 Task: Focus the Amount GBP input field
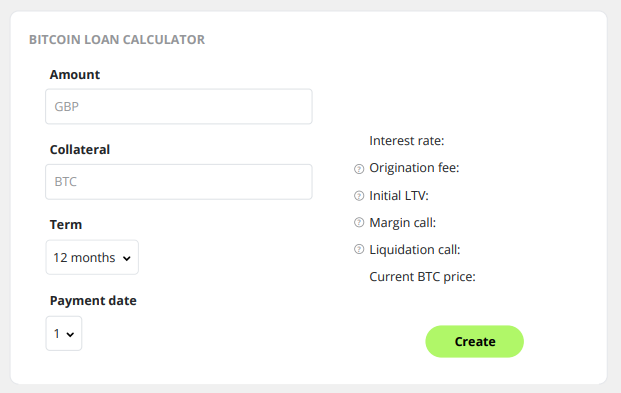coord(179,107)
